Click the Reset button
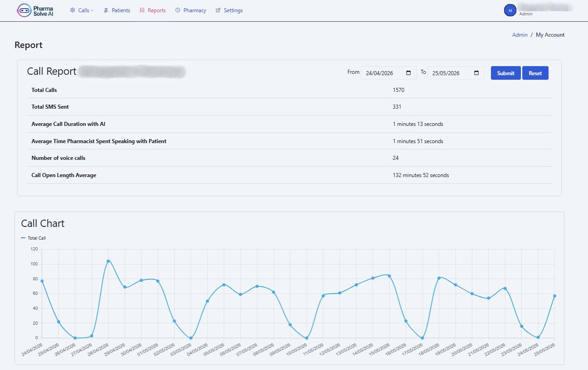The height and width of the screenshot is (370, 588). 535,73
